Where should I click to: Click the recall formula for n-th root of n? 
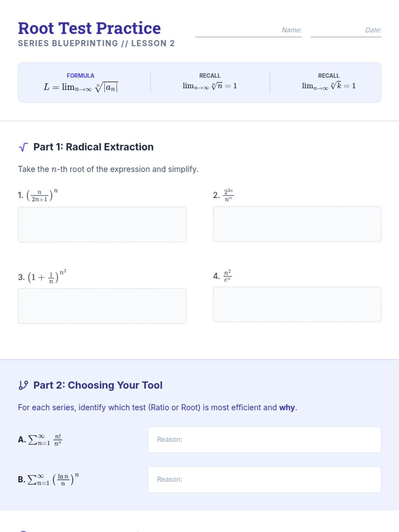click(x=210, y=86)
